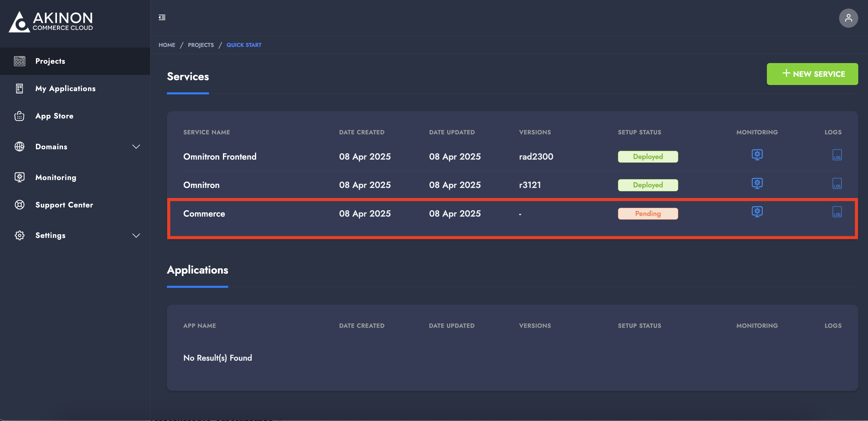Open My Applications in sidebar

pyautogui.click(x=65, y=89)
